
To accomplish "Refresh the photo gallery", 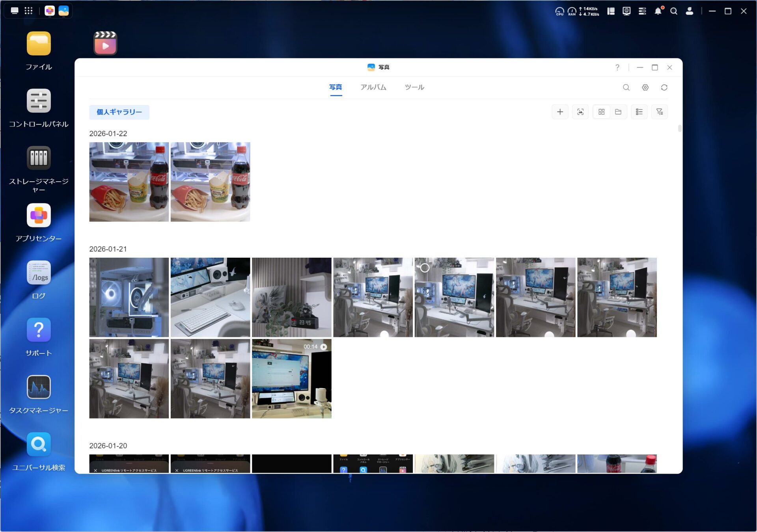I will pyautogui.click(x=664, y=87).
